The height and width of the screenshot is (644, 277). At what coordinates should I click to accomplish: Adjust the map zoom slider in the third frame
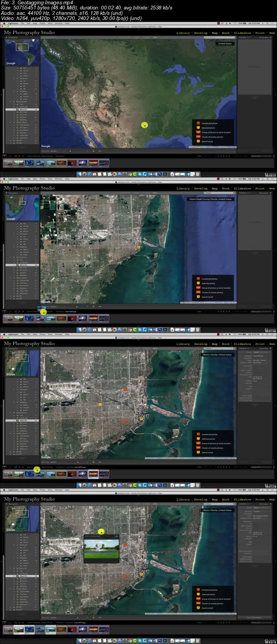(x=78, y=462)
